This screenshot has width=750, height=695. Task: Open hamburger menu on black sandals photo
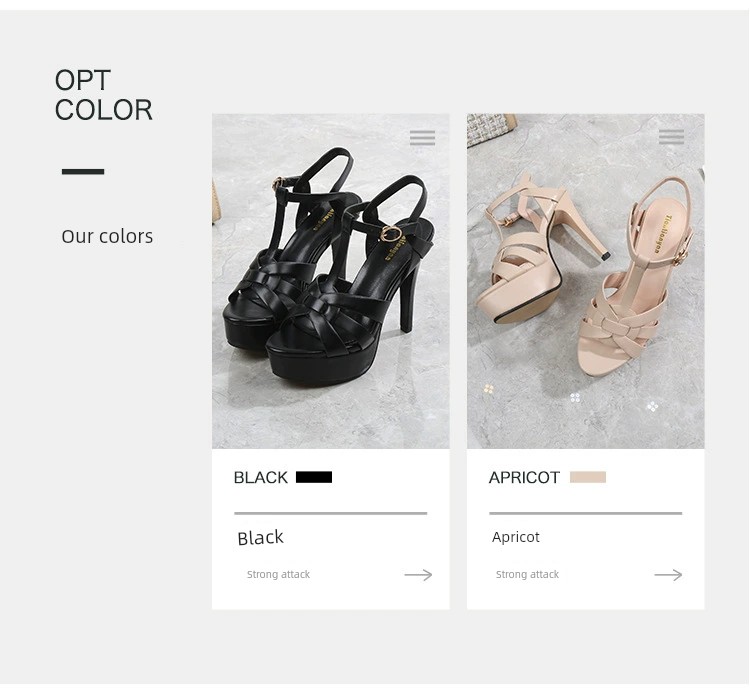[422, 138]
